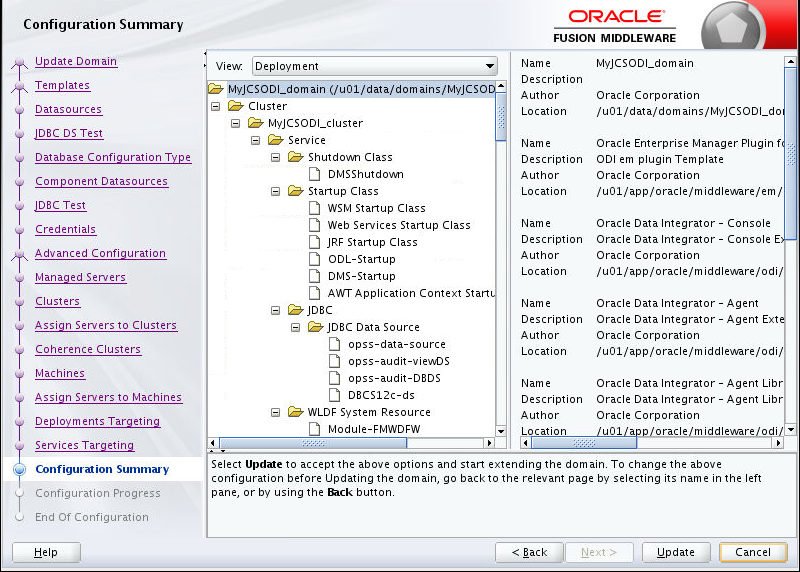Click the Back button
The width and height of the screenshot is (800, 572).
[x=529, y=552]
